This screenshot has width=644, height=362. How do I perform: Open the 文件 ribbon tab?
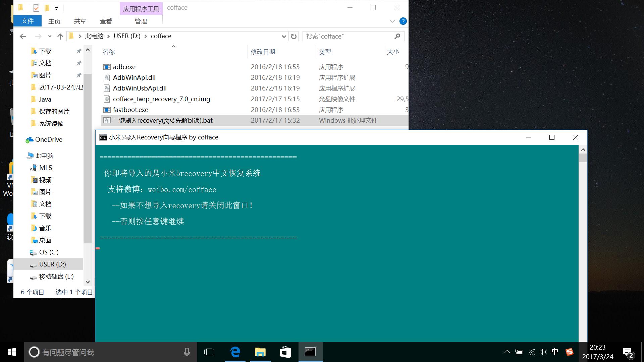point(28,21)
